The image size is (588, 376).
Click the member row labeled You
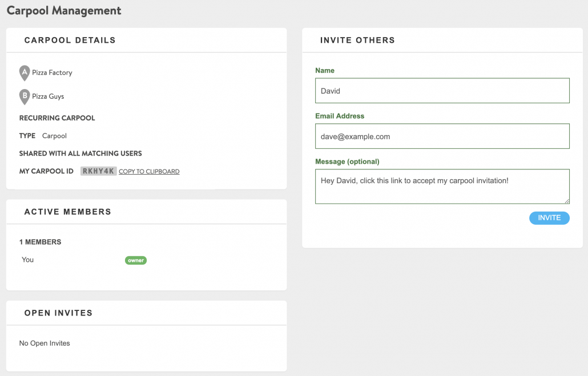coord(28,260)
